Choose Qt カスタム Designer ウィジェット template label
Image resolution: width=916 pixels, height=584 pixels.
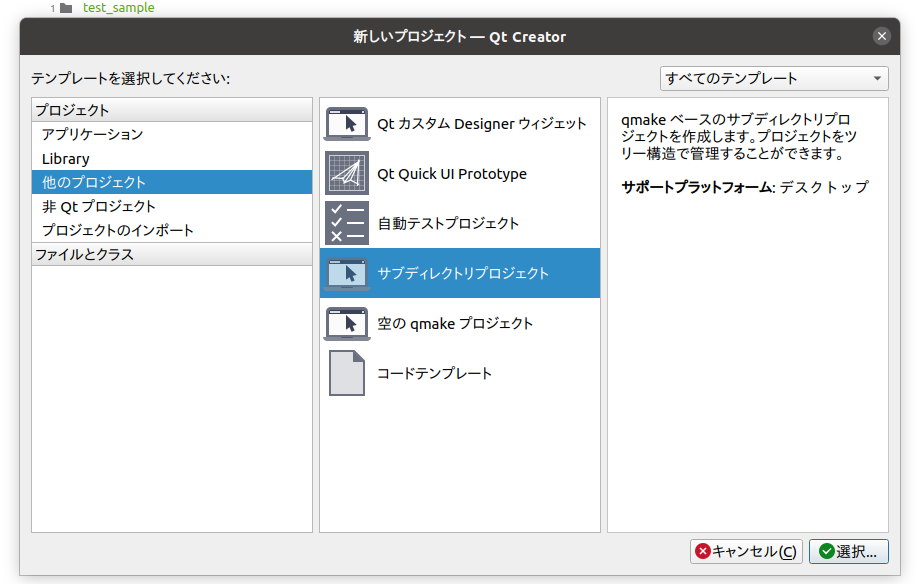coord(481,124)
